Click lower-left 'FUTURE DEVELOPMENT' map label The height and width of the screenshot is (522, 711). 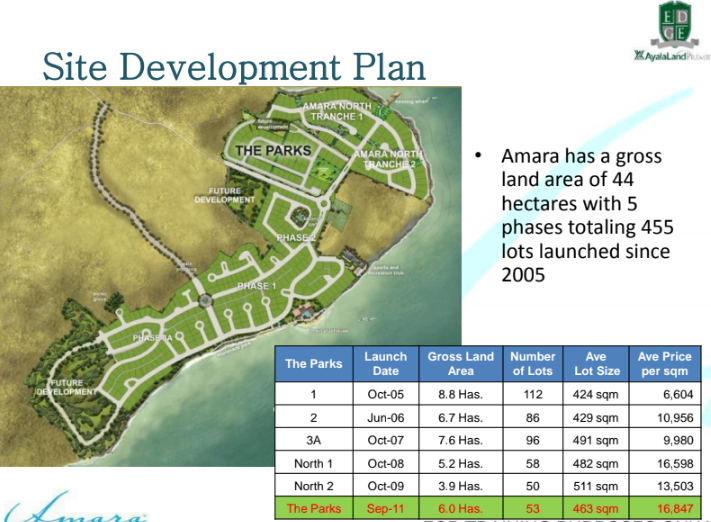pyautogui.click(x=66, y=387)
